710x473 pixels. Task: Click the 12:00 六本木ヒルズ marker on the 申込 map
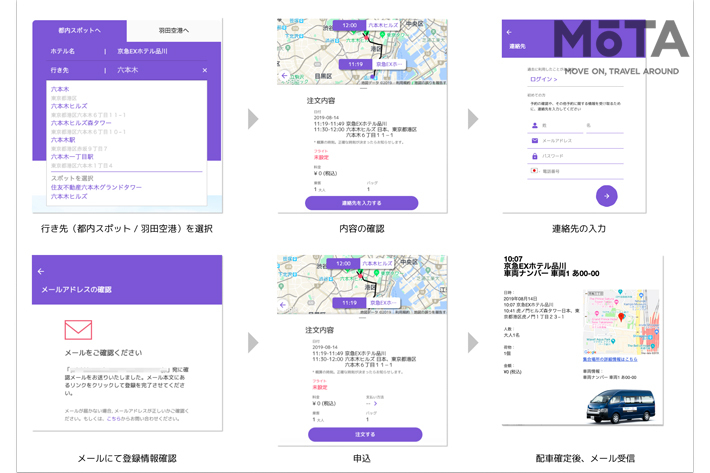[361, 263]
